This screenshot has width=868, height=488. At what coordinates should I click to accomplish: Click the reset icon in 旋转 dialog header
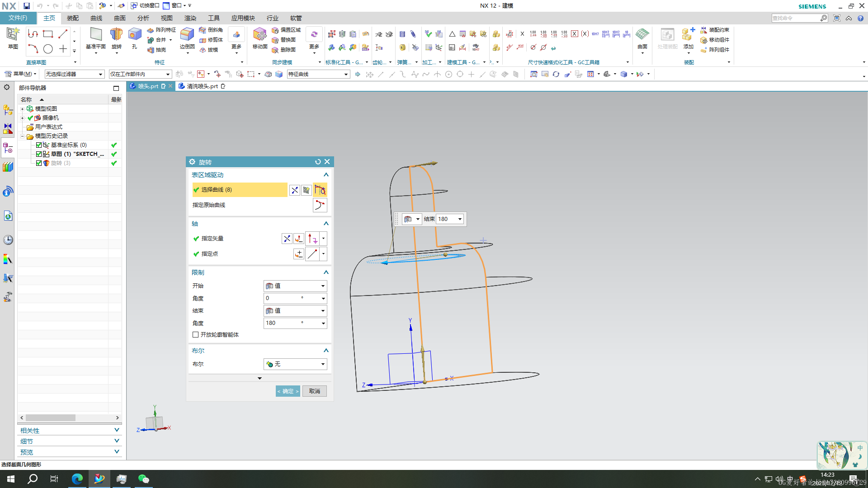[318, 162]
